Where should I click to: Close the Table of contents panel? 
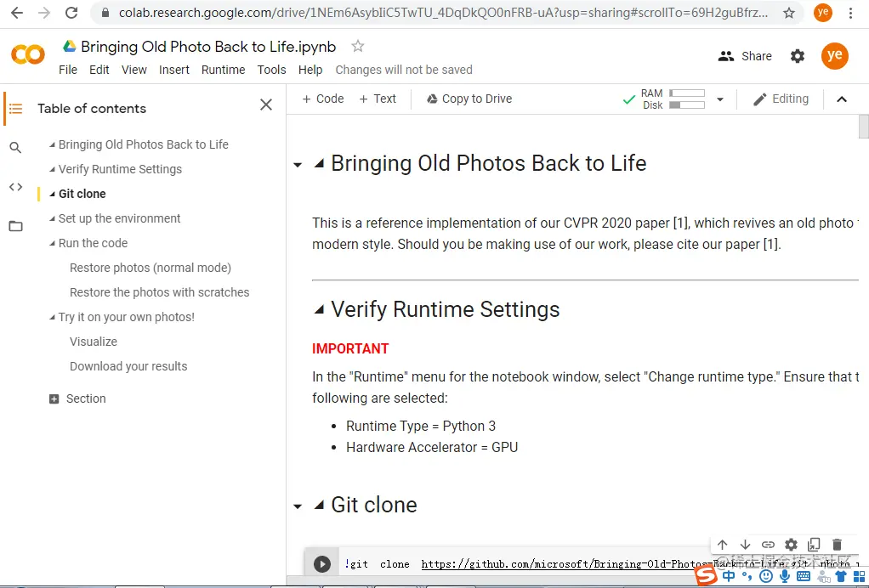266,105
